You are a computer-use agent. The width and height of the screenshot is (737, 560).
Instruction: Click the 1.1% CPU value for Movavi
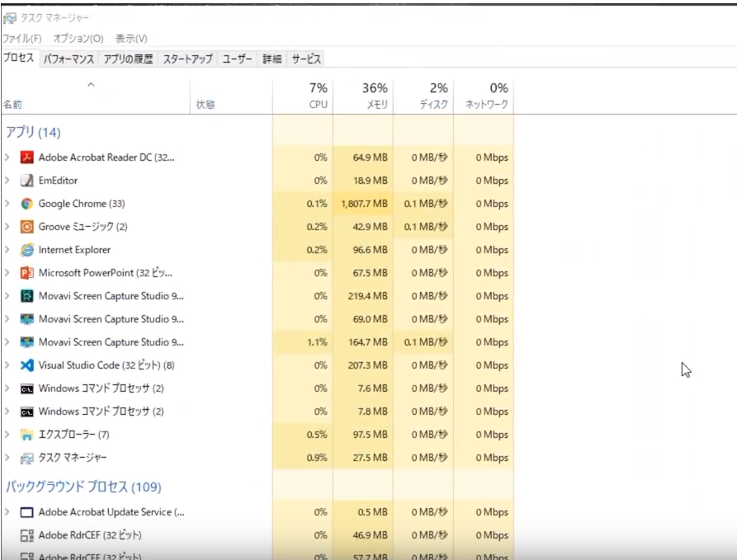[x=317, y=342]
